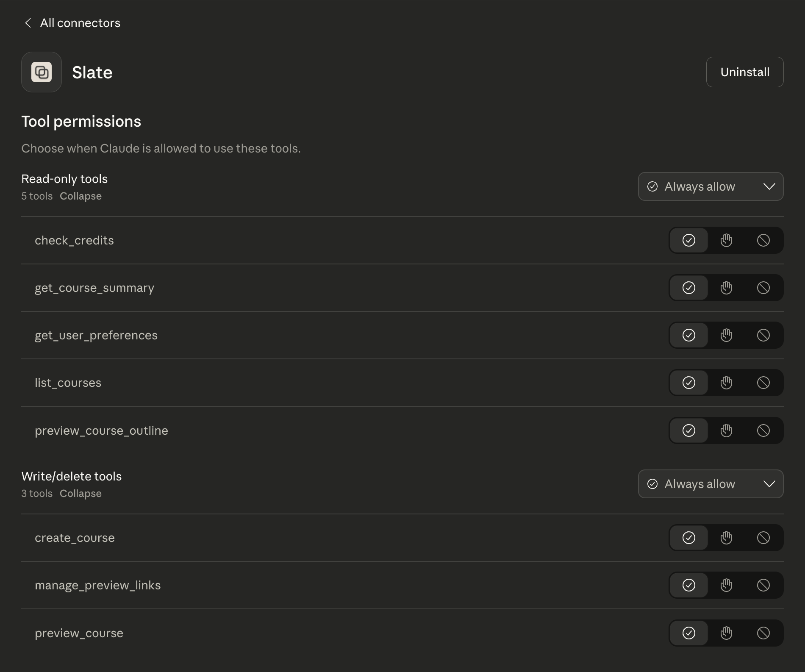Select the create_course tool row
805x672 pixels.
click(x=75, y=538)
